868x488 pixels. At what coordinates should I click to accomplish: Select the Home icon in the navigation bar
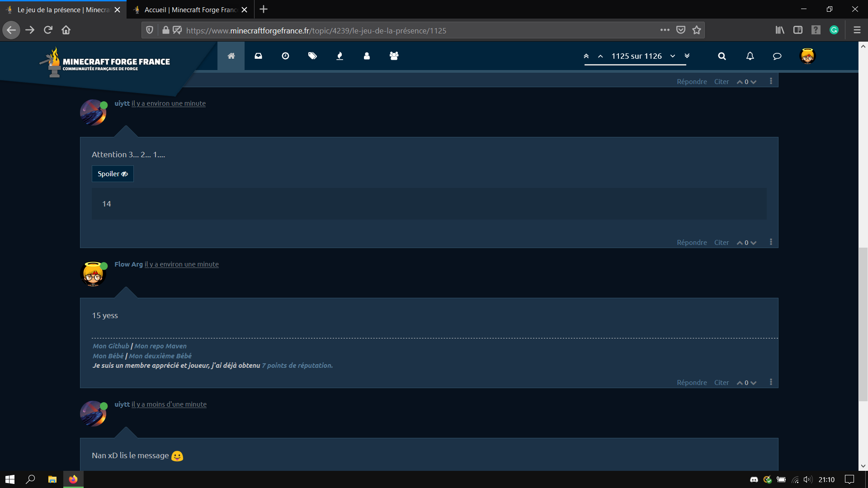231,56
